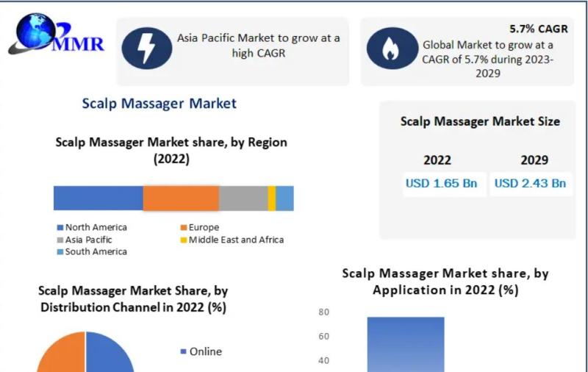Click the MMR globe logo
588x372 pixels.
point(57,34)
